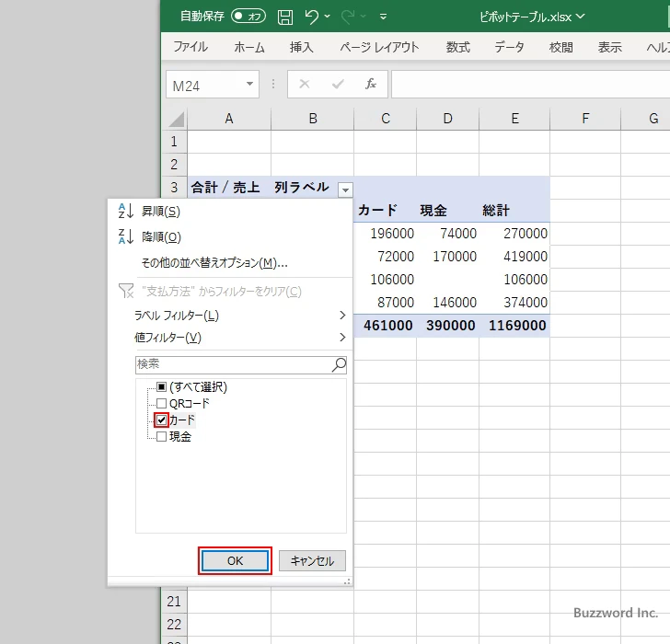This screenshot has width=670, height=644.
Task: Click the Save icon in the title bar
Action: pos(285,17)
